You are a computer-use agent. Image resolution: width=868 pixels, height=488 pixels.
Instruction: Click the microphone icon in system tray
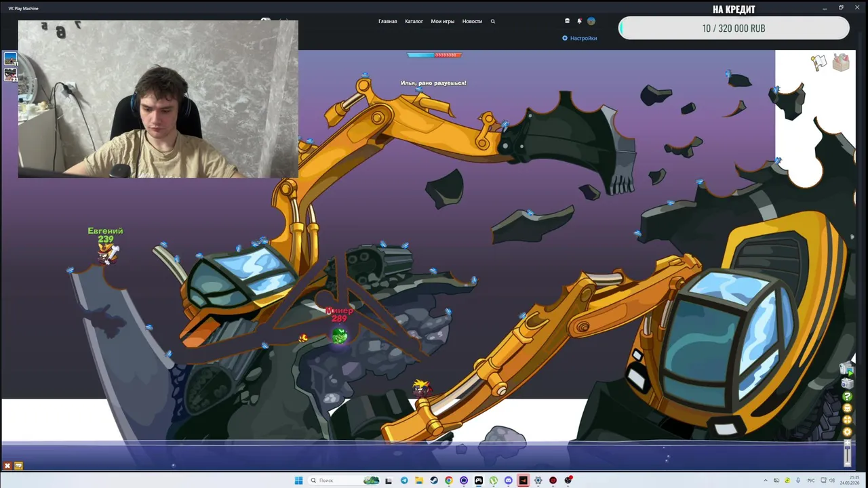click(x=798, y=481)
